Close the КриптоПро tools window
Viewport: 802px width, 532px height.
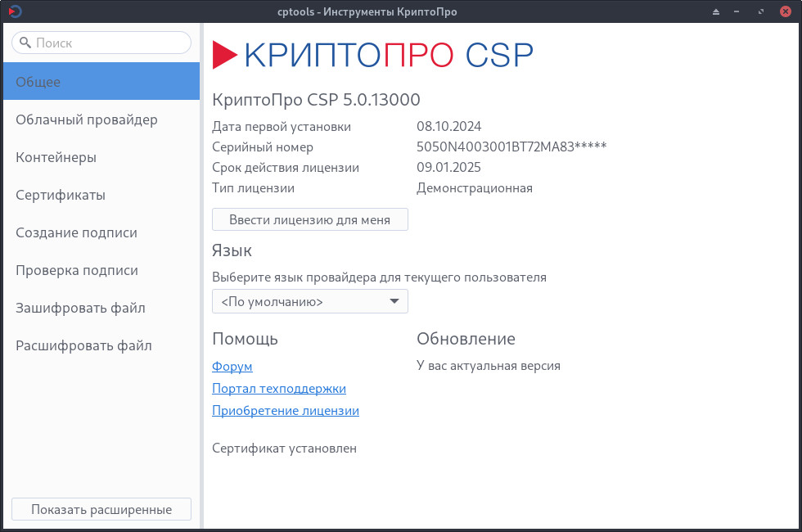coord(784,11)
